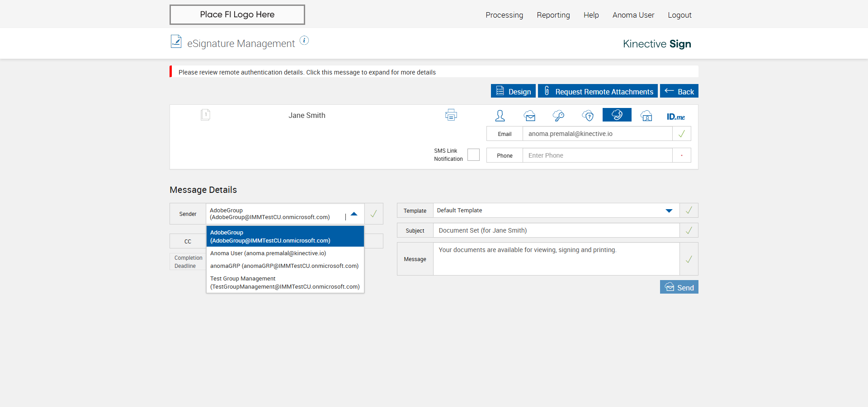Choose the cloud photo ID authentication icon
The width and height of the screenshot is (868, 407).
tap(646, 116)
